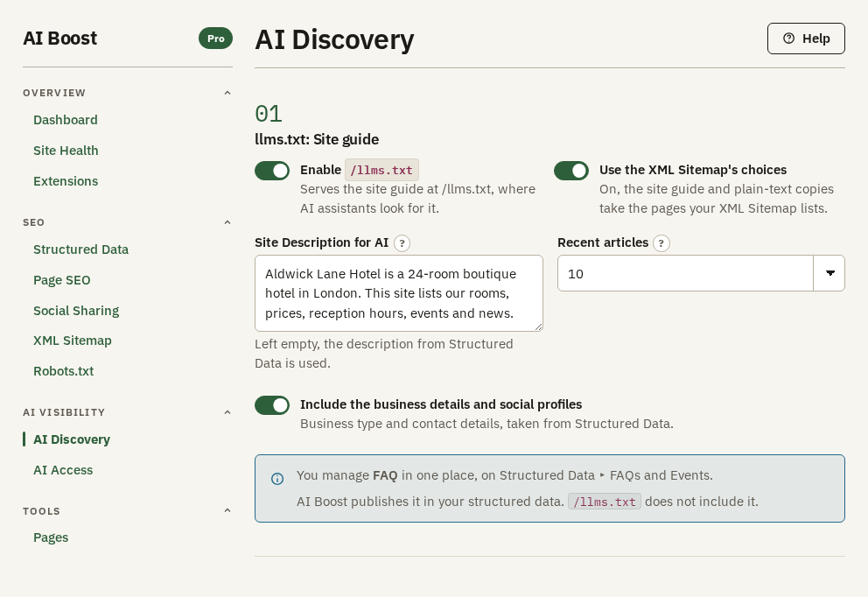868x597 pixels.
Task: Click the bold 'FAQ' word in the notice
Action: (x=385, y=475)
